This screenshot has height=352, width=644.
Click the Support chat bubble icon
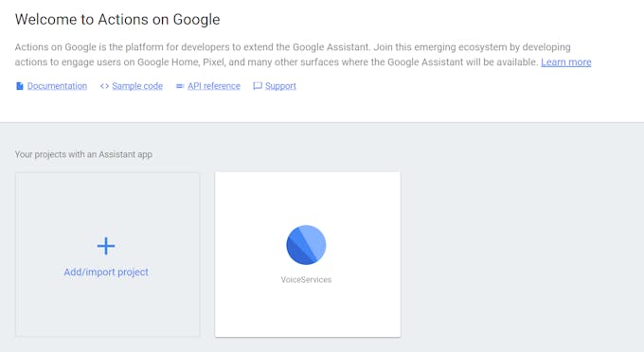pos(258,86)
